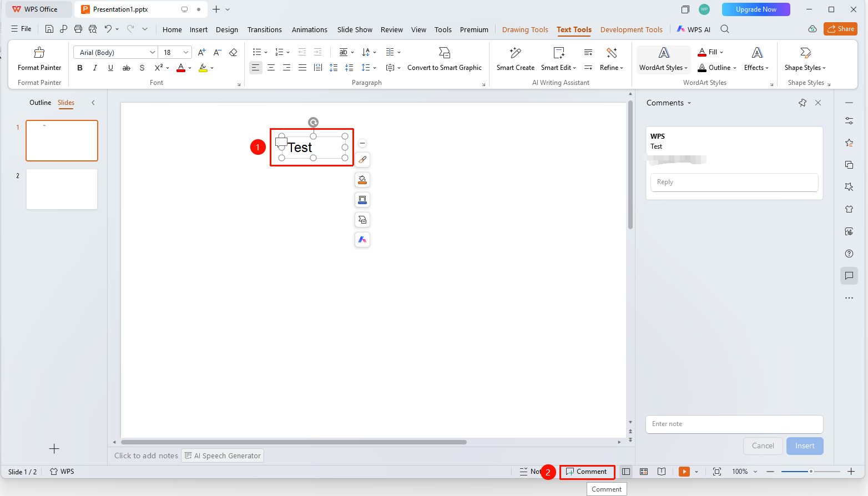Image resolution: width=868 pixels, height=496 pixels.
Task: Switch to Slide Sorter view icon
Action: tap(644, 472)
